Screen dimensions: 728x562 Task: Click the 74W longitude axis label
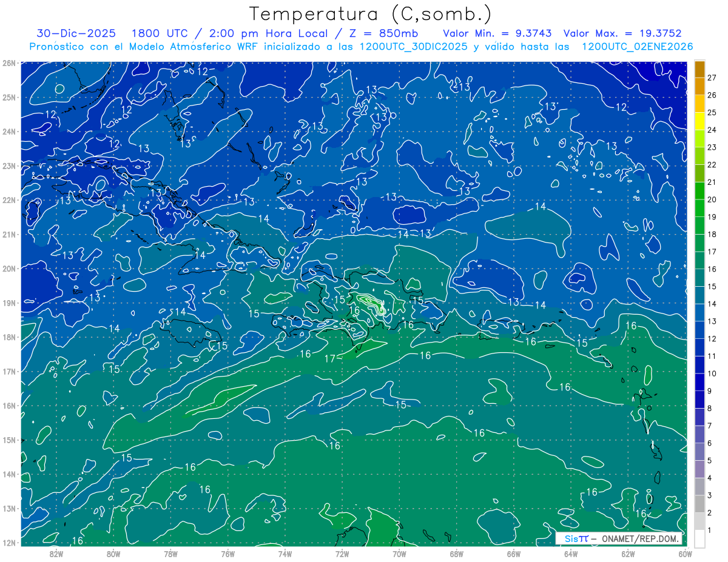(285, 554)
